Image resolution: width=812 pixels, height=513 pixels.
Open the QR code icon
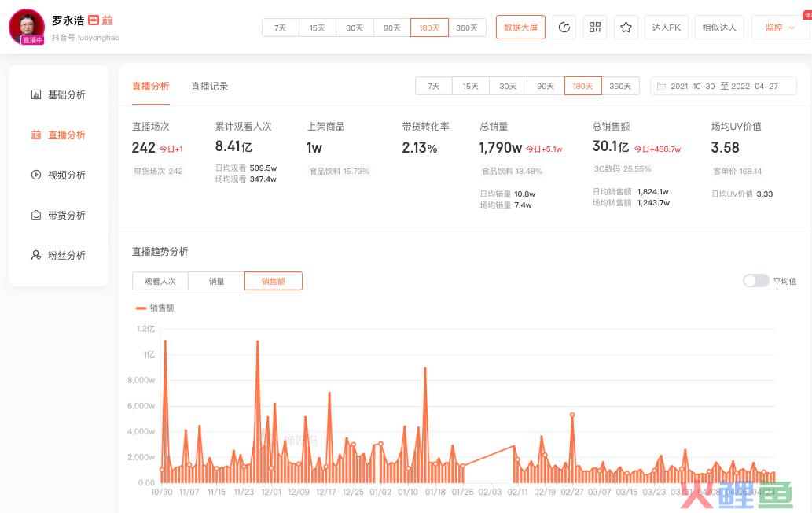click(595, 28)
